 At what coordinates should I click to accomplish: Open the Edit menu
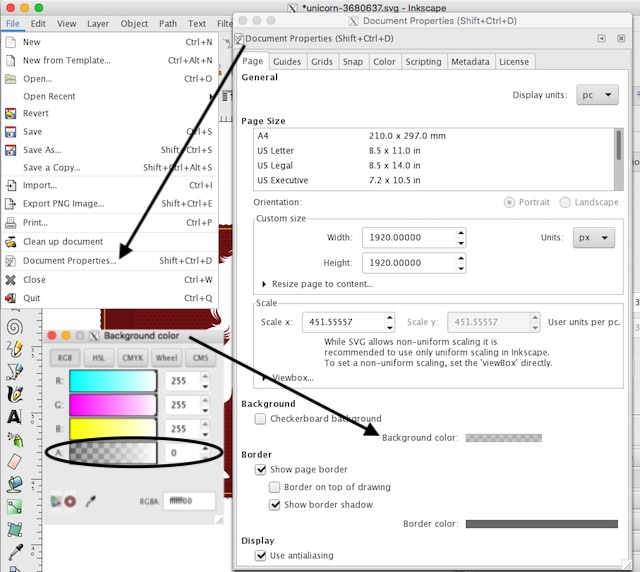pyautogui.click(x=38, y=24)
